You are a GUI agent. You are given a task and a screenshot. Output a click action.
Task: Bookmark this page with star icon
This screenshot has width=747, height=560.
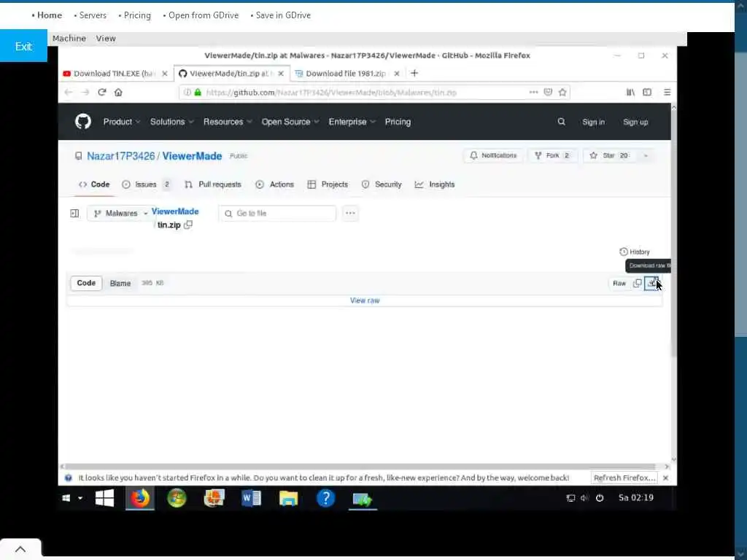[562, 93]
